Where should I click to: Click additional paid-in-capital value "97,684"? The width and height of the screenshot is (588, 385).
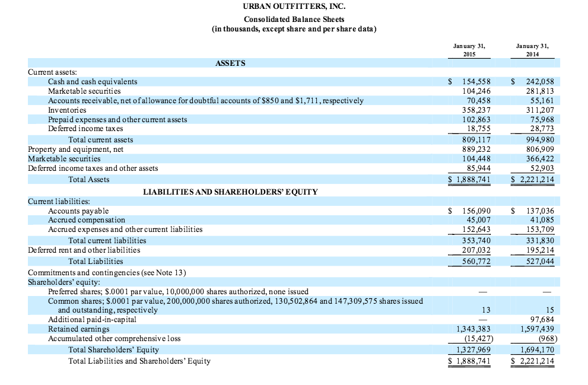click(x=542, y=319)
